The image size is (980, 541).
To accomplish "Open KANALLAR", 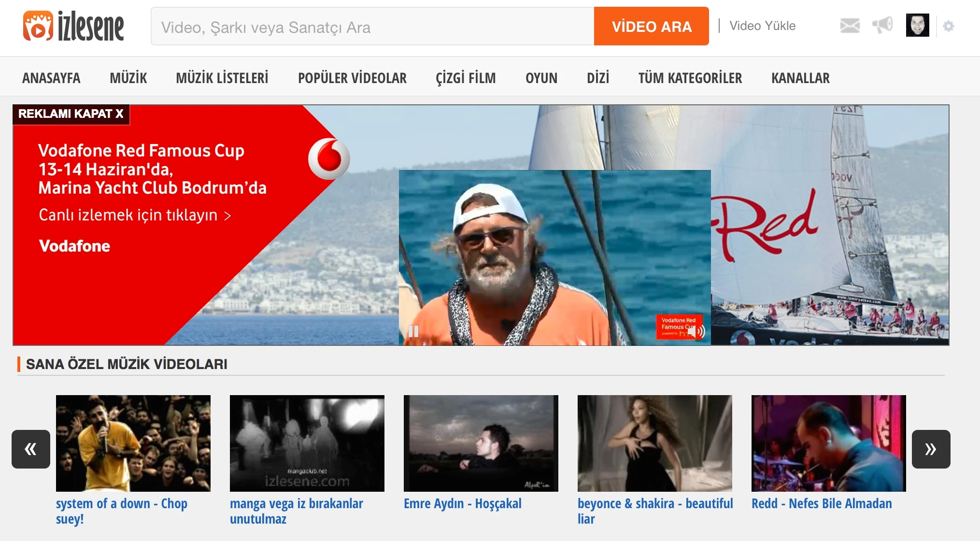I will pyautogui.click(x=800, y=78).
